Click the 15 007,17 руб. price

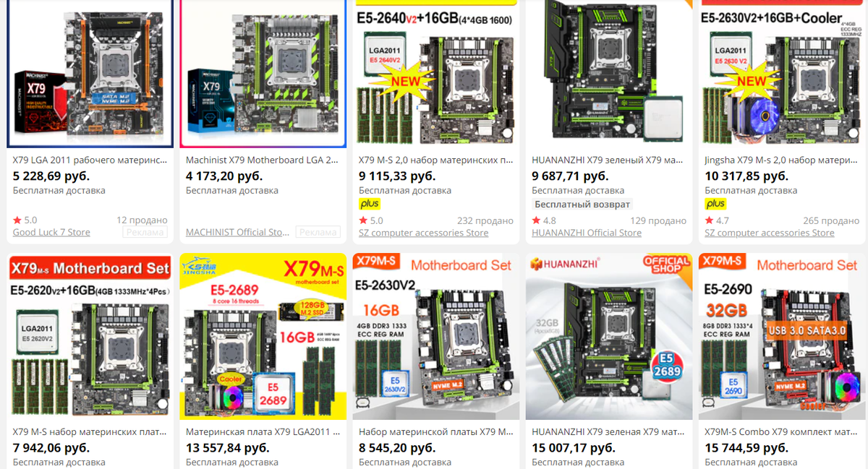click(577, 448)
